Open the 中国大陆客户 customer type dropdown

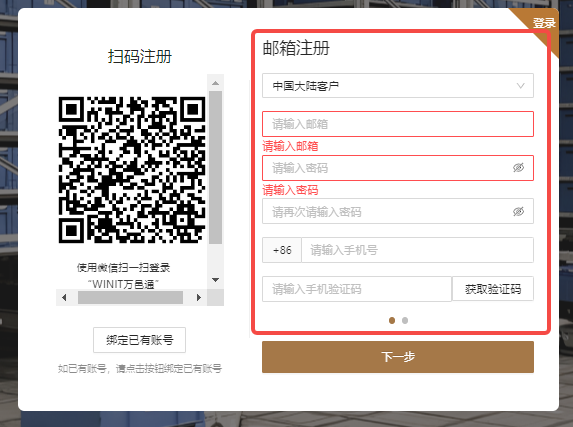[x=398, y=86]
